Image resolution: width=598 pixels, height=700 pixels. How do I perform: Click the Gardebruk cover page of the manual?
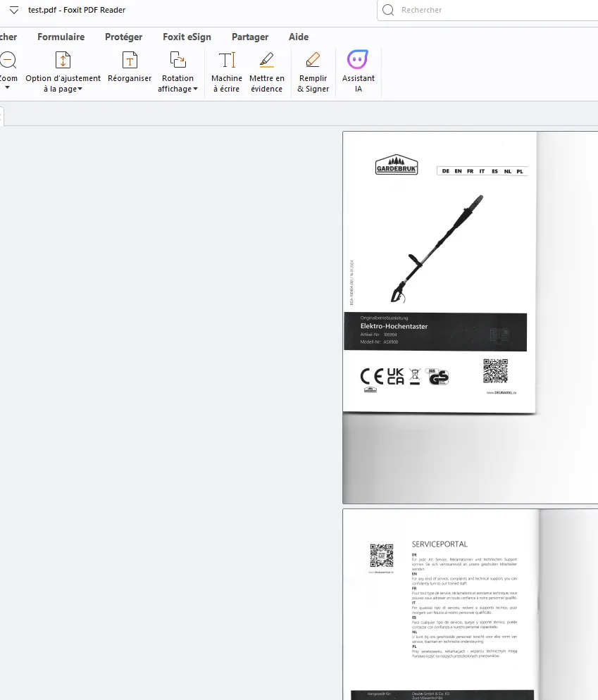coord(439,272)
